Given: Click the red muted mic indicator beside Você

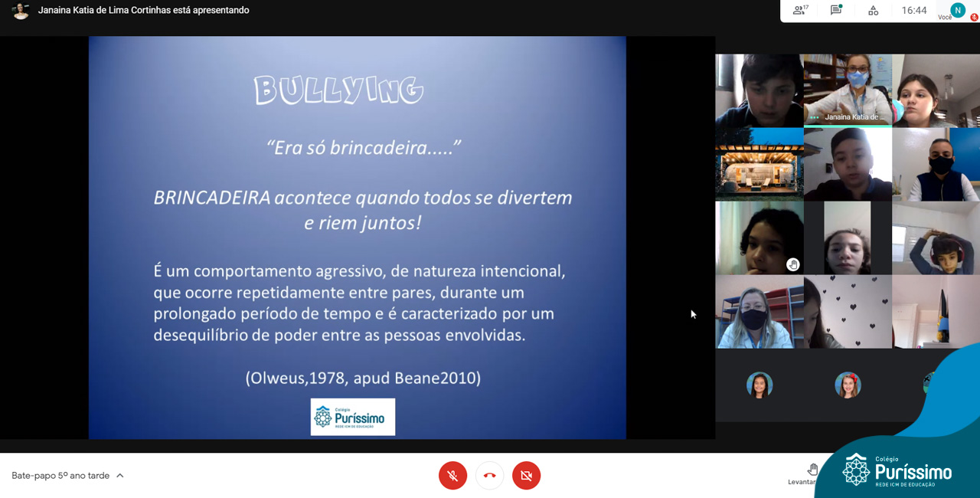Looking at the screenshot, I should tap(974, 17).
